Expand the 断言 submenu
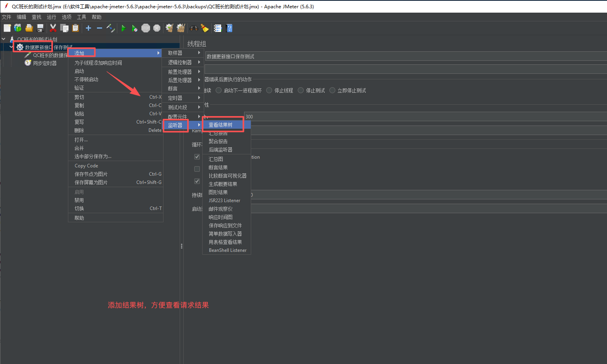The width and height of the screenshot is (607, 364). pyautogui.click(x=183, y=88)
